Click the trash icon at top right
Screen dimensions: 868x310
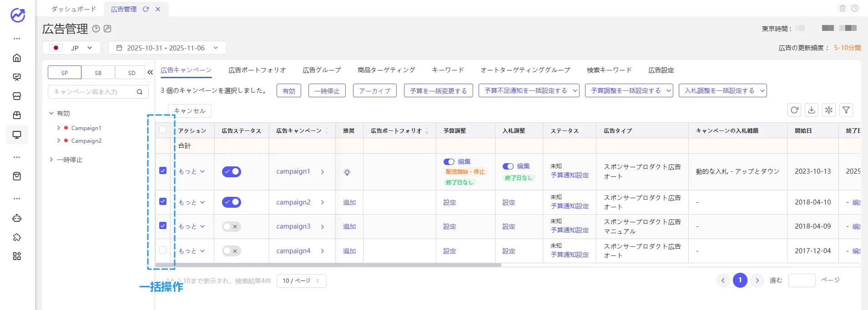[x=843, y=8]
